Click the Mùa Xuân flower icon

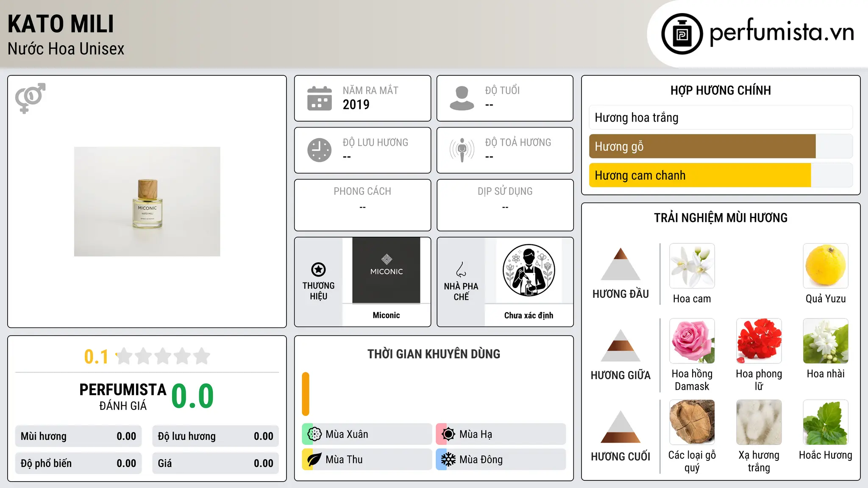point(314,434)
